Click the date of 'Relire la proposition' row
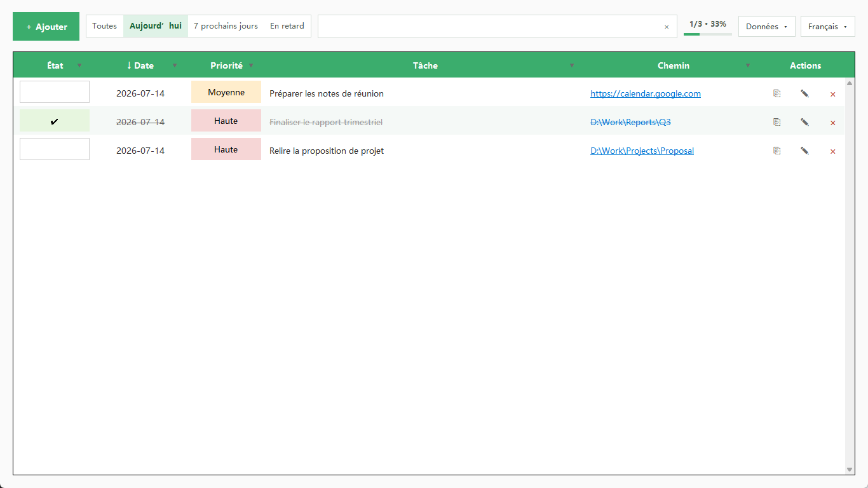The image size is (868, 488). 140,151
